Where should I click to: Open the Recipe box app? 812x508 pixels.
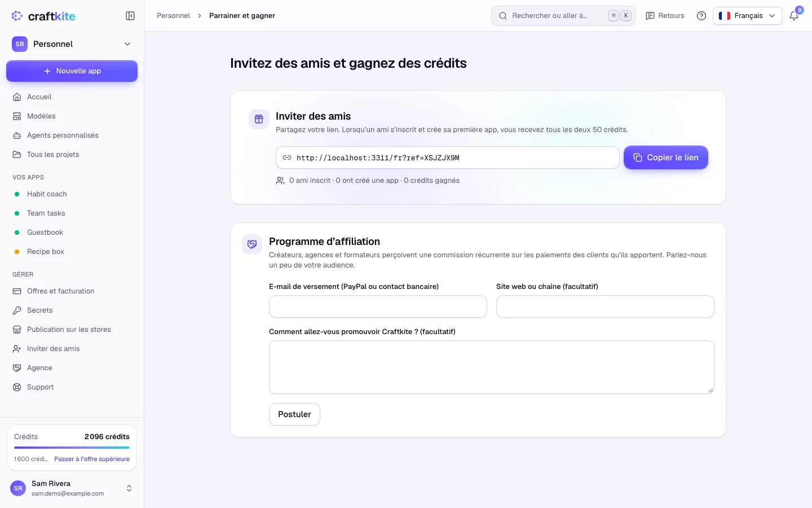[x=72, y=252]
